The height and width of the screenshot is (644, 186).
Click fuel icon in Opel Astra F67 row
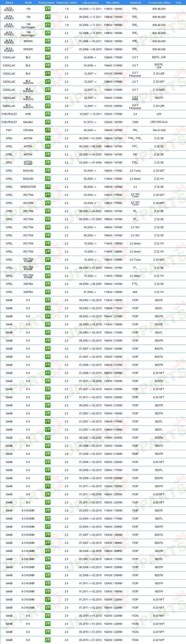48,154
